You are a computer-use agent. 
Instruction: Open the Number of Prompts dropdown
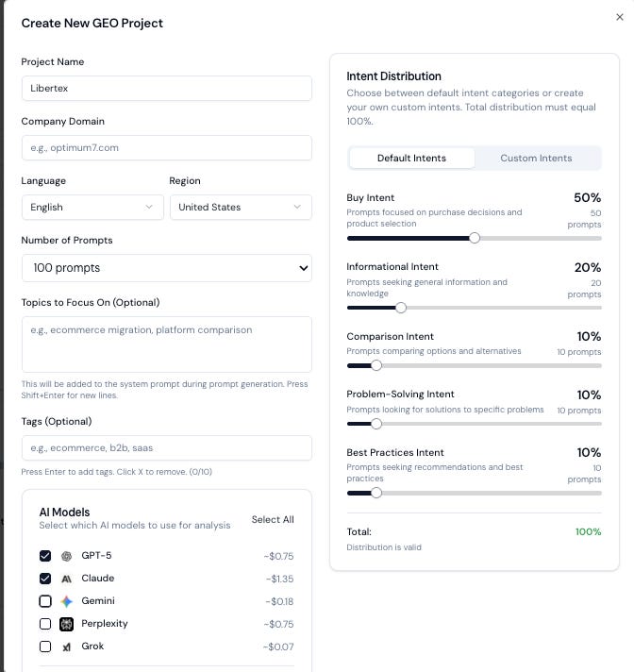[167, 268]
